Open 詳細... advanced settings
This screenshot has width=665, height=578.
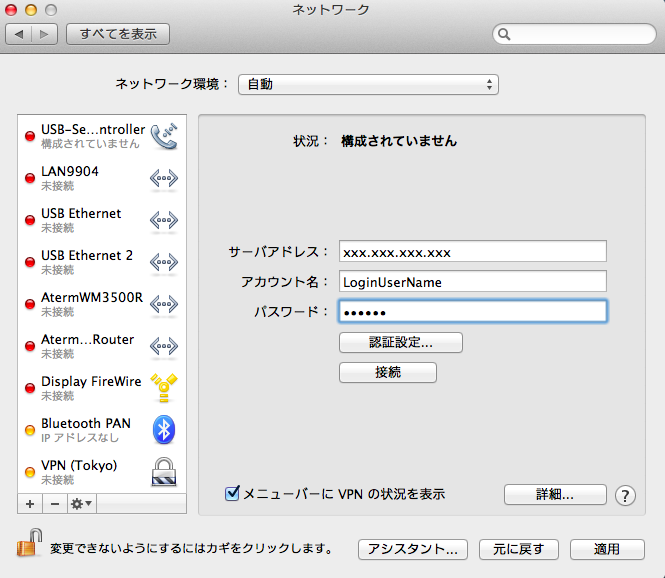click(555, 494)
